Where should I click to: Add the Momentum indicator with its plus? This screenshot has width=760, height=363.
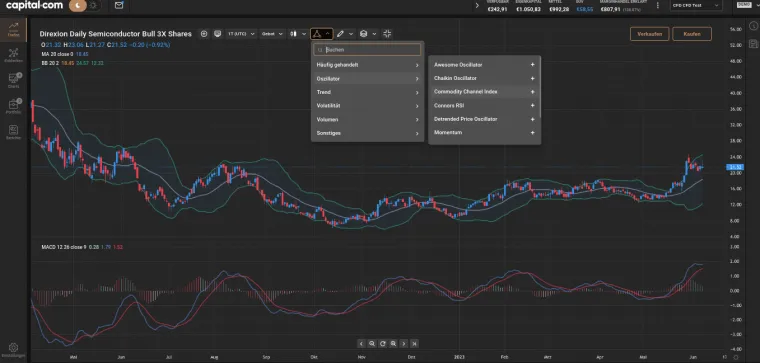(532, 133)
